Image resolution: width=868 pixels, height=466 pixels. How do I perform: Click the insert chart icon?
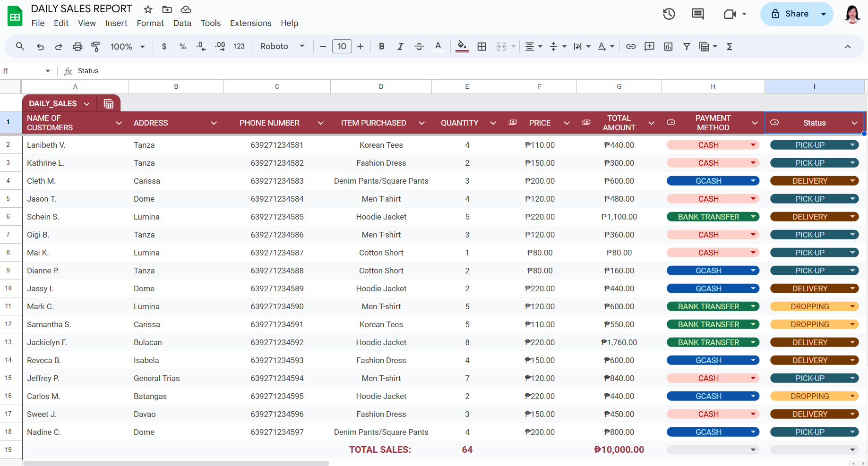click(668, 46)
